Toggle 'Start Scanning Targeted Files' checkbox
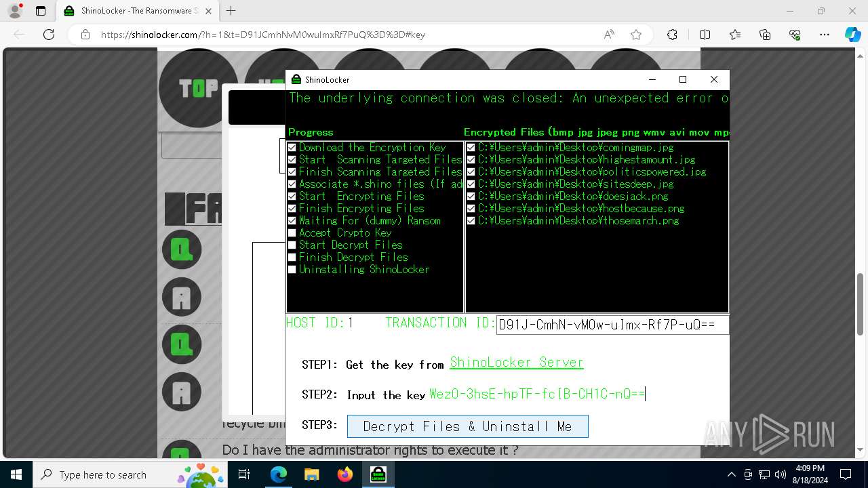 (292, 159)
